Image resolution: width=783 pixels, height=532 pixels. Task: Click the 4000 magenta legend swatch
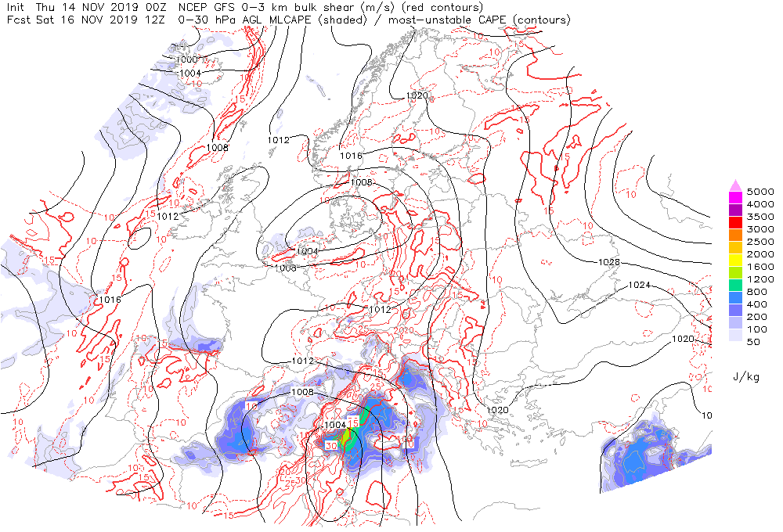[x=735, y=198]
